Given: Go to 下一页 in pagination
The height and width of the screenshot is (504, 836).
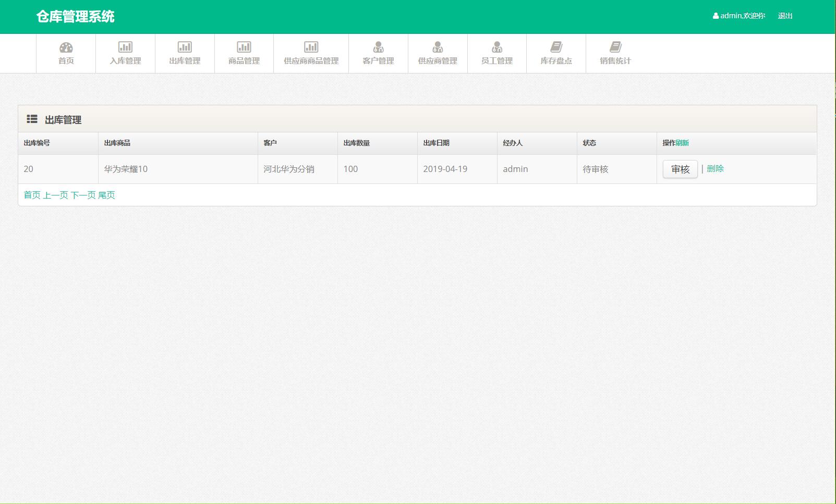Looking at the screenshot, I should click(x=83, y=195).
